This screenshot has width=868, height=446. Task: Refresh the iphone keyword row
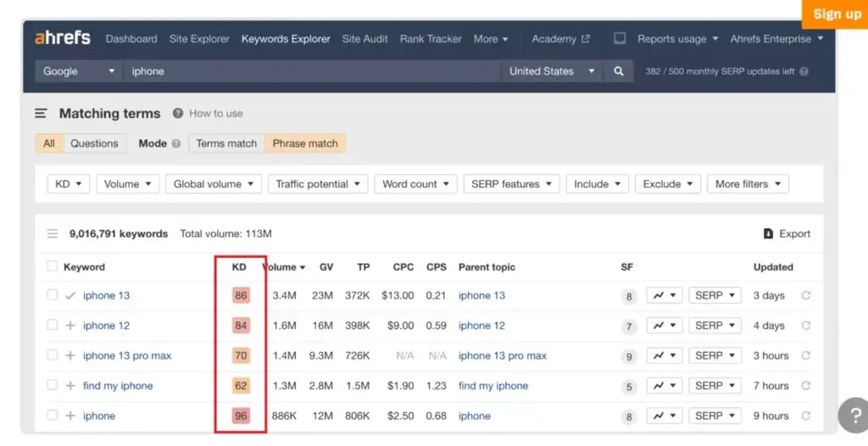coord(806,415)
